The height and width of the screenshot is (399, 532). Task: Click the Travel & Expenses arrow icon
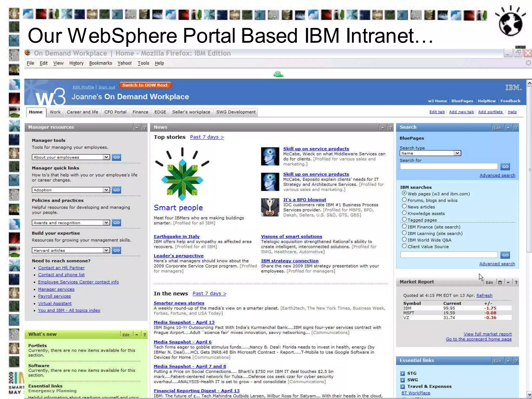[403, 387]
